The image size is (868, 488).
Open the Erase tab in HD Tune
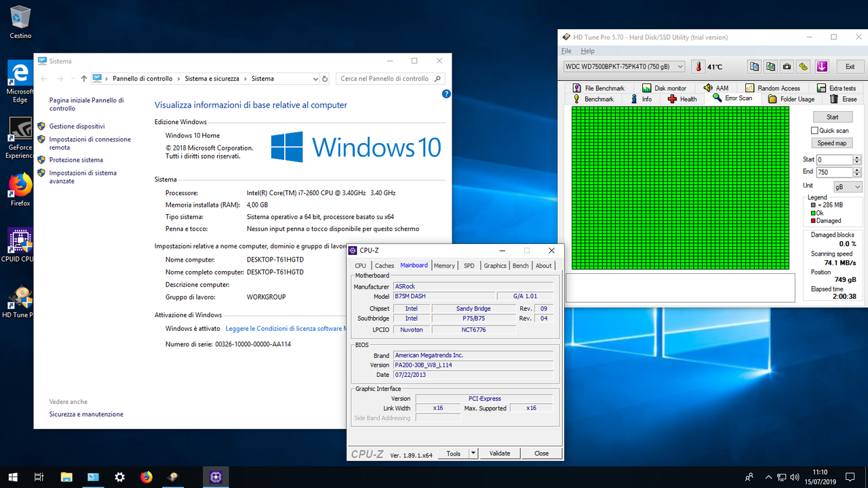click(x=843, y=99)
